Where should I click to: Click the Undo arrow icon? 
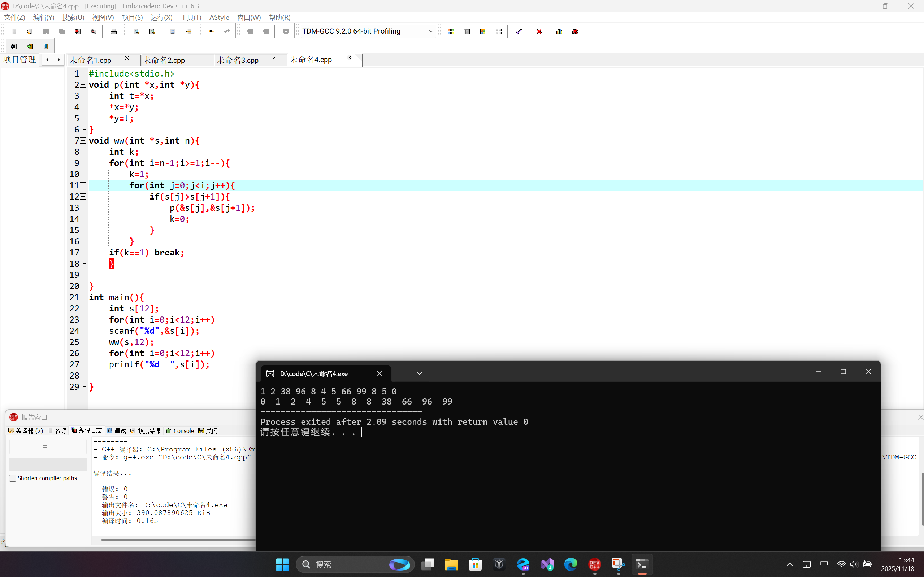(211, 31)
